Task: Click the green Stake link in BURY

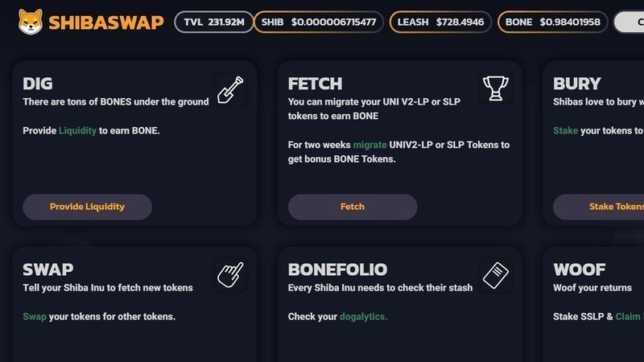Action: (x=565, y=130)
